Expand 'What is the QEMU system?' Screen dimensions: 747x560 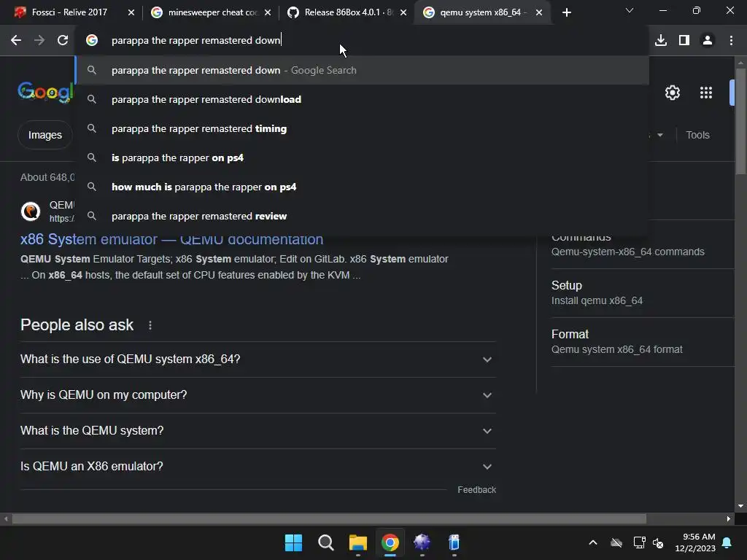(258, 431)
